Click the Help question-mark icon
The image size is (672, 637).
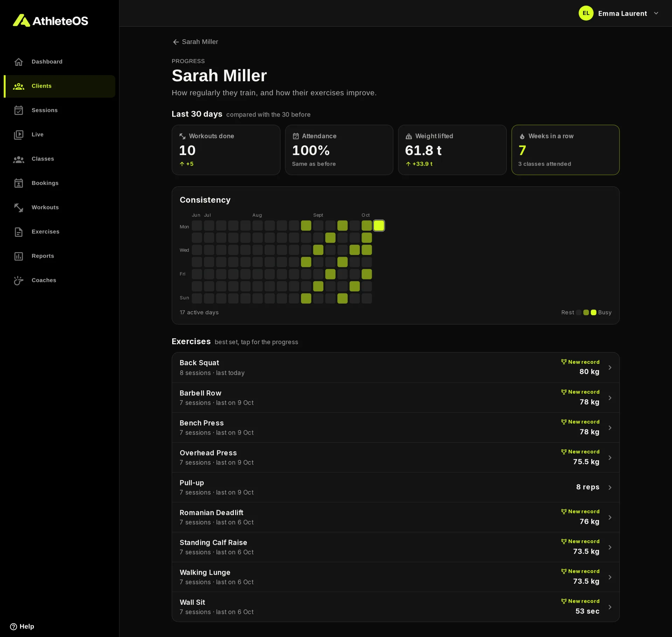(13, 626)
